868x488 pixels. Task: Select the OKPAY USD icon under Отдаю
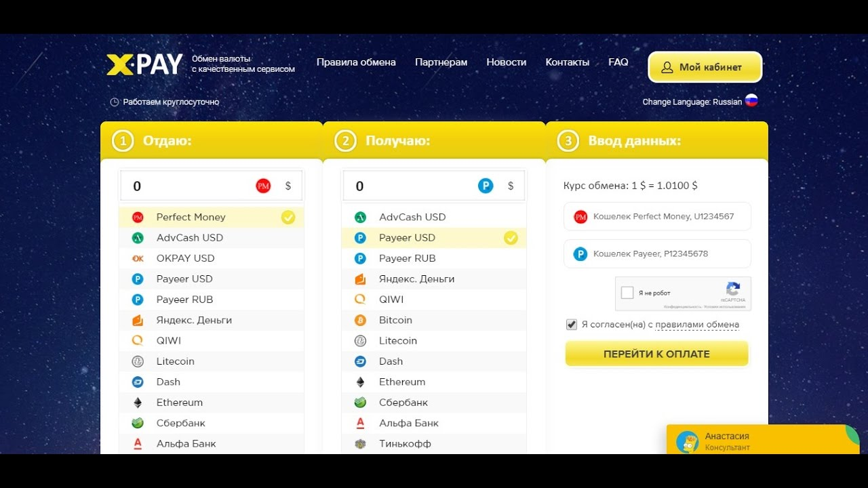[x=138, y=258]
